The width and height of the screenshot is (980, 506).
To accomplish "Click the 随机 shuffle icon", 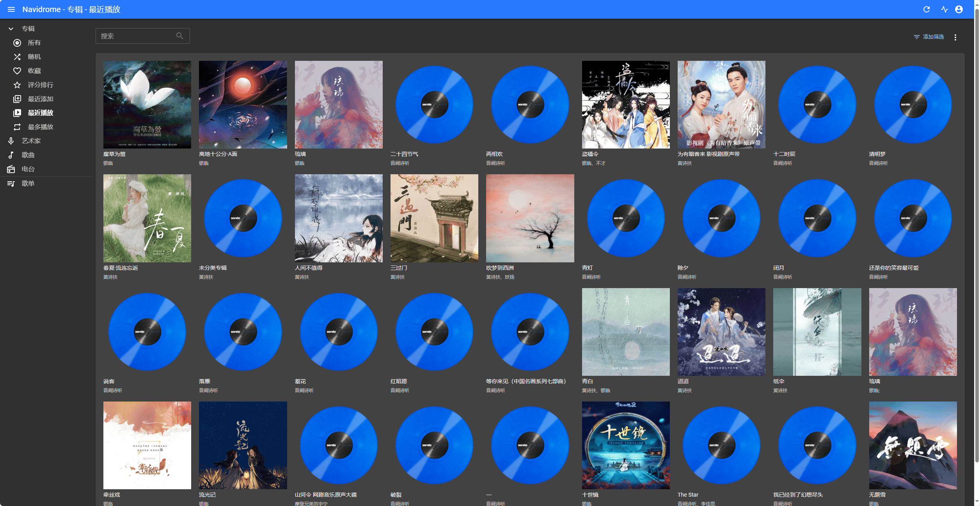I will tap(17, 57).
